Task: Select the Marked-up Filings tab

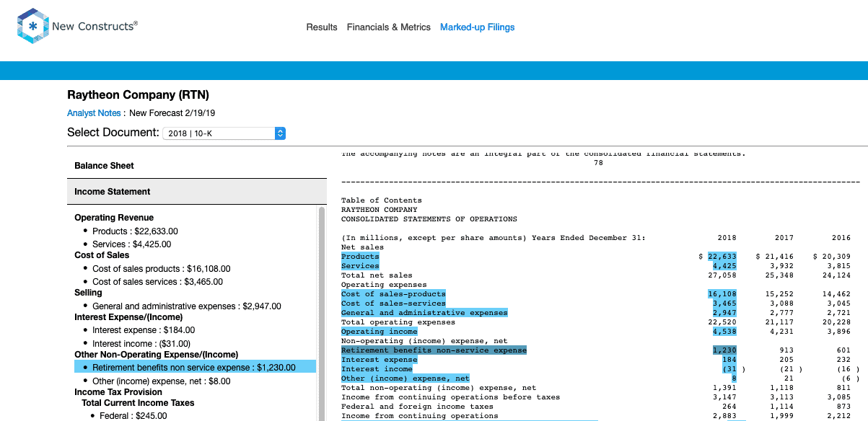Action: click(x=478, y=27)
